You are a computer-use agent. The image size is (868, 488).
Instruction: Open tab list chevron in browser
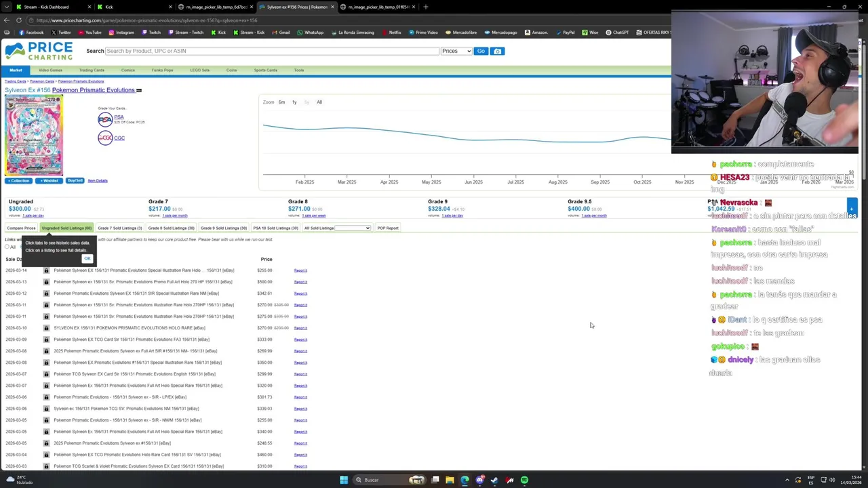[x=6, y=7]
